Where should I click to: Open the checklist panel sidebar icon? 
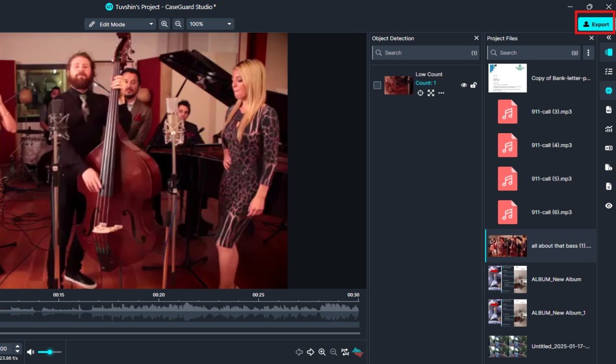point(609,71)
